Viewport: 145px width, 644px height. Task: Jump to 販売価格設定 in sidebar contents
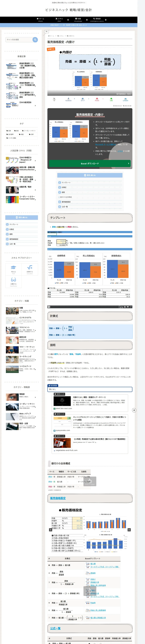[x=14, y=239]
